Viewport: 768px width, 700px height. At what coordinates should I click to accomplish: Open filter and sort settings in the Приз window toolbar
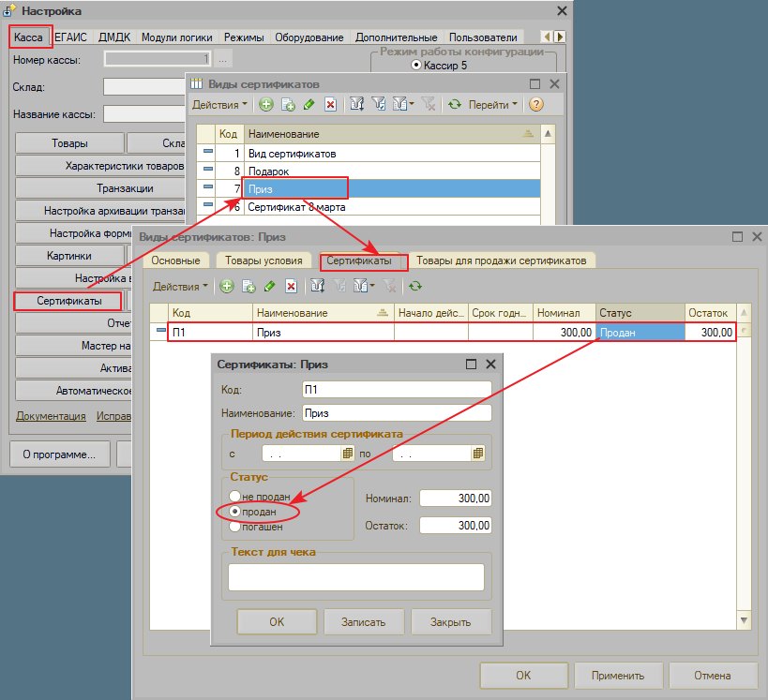317,287
